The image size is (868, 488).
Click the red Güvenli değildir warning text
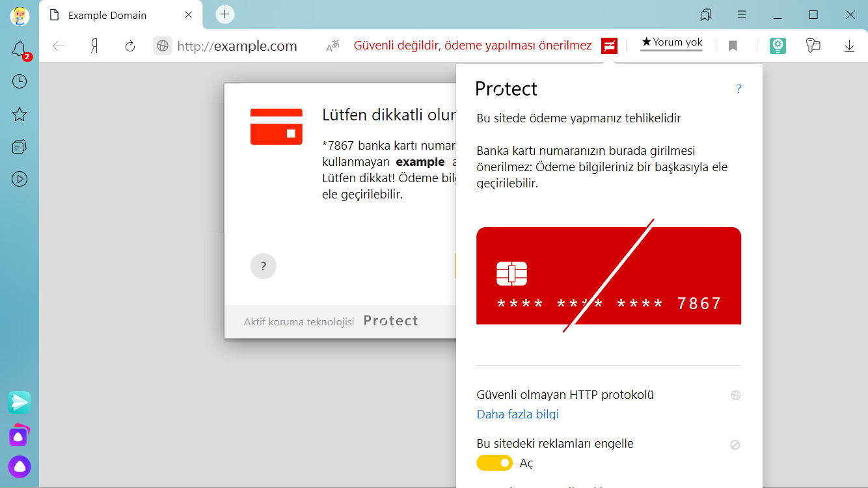point(473,46)
